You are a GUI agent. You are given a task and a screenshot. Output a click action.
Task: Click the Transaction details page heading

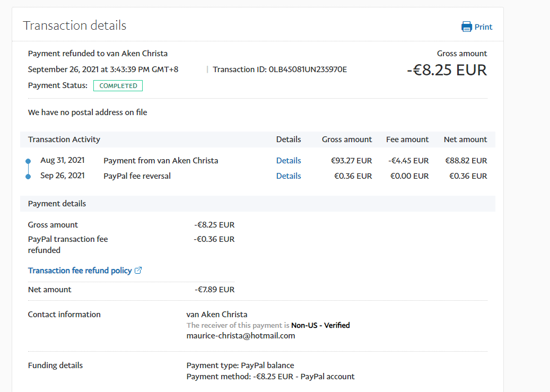(74, 25)
